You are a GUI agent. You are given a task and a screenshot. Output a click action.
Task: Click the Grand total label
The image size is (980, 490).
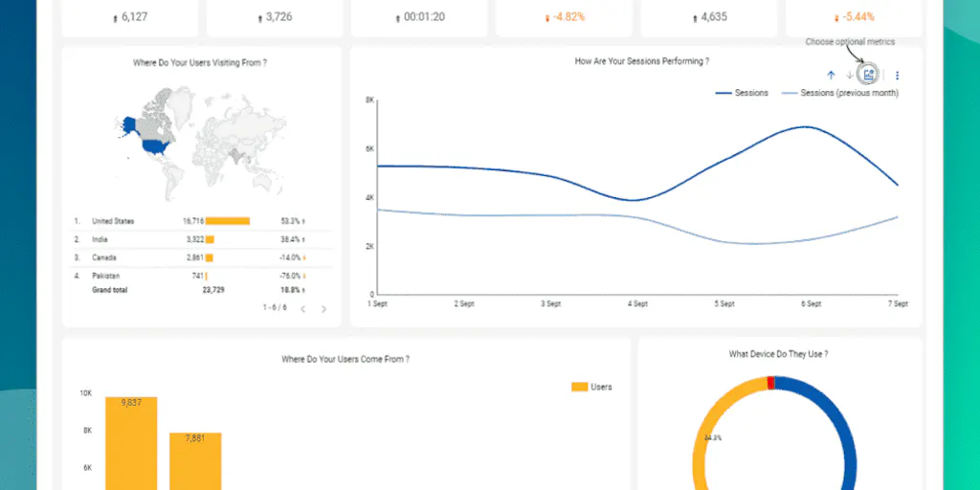tap(110, 290)
